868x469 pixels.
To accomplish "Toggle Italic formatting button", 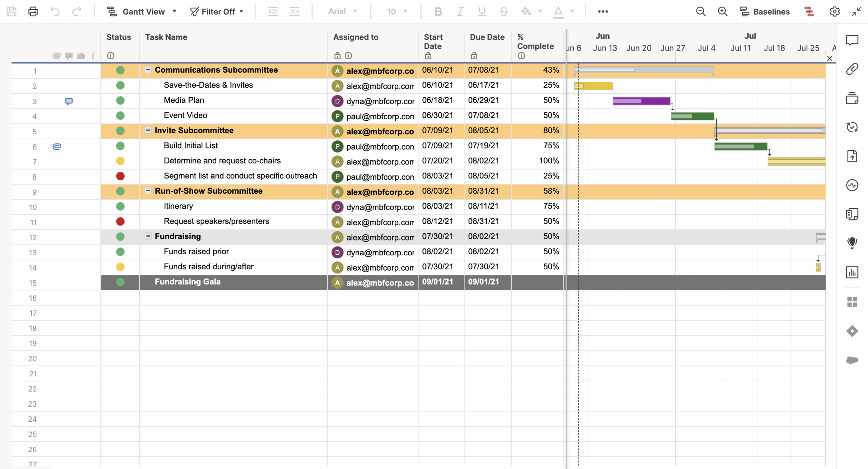I will tap(460, 12).
